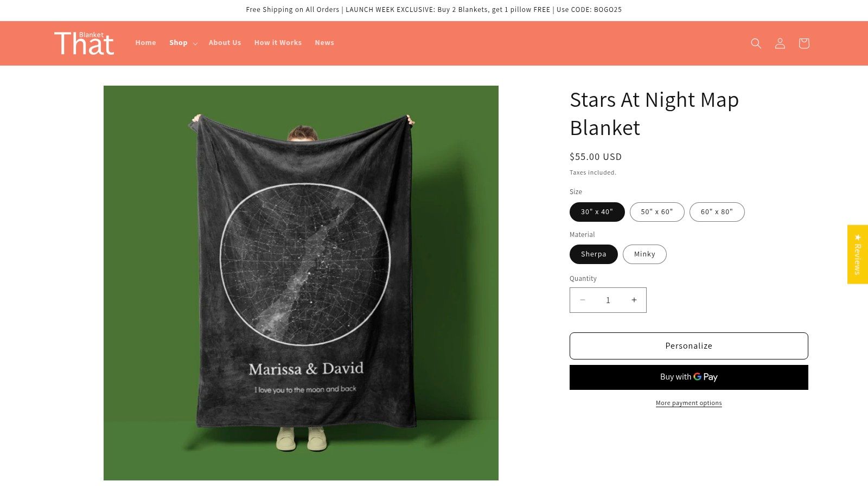
Task: Select the 30" x 40" size
Action: coord(597,212)
